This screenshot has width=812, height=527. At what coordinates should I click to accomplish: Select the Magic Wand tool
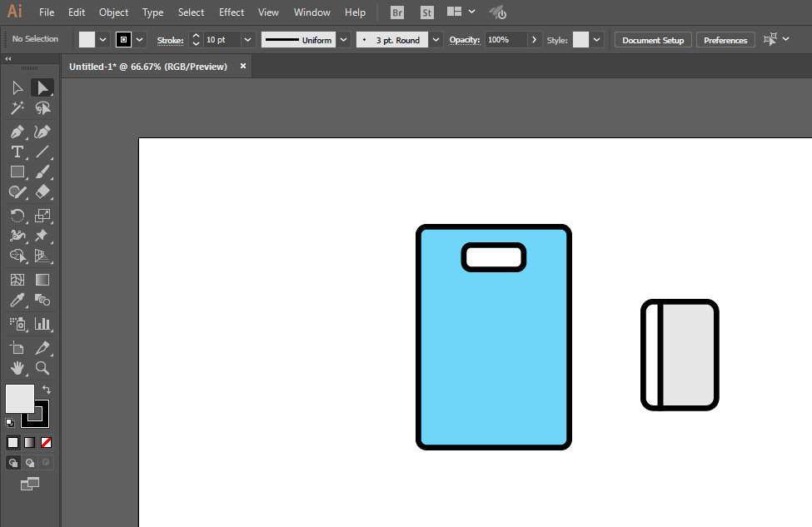pos(17,107)
